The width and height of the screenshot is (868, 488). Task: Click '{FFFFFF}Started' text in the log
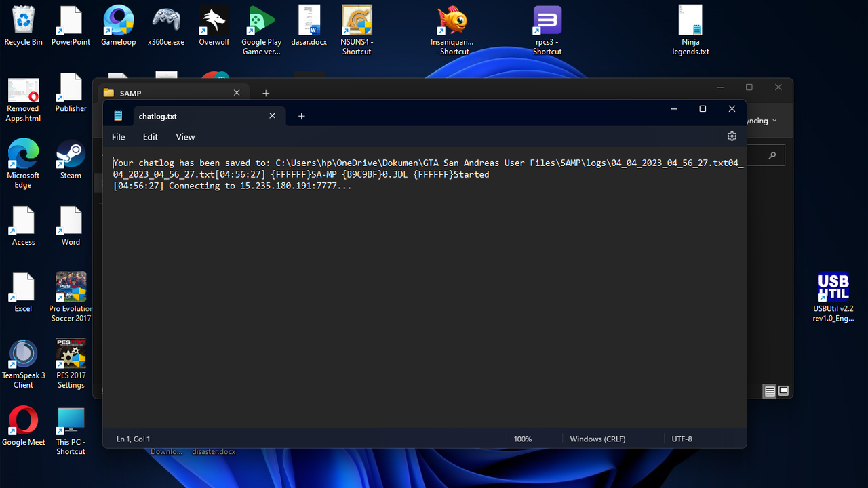point(451,174)
